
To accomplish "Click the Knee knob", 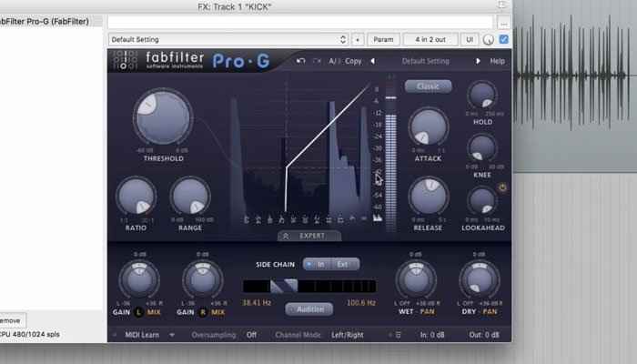I will coord(482,147).
